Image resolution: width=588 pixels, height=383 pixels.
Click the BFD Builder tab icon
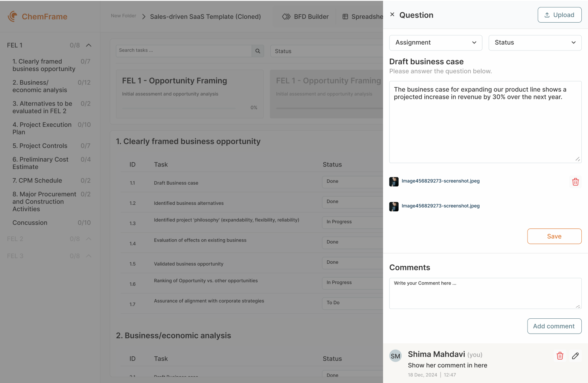[x=286, y=17]
